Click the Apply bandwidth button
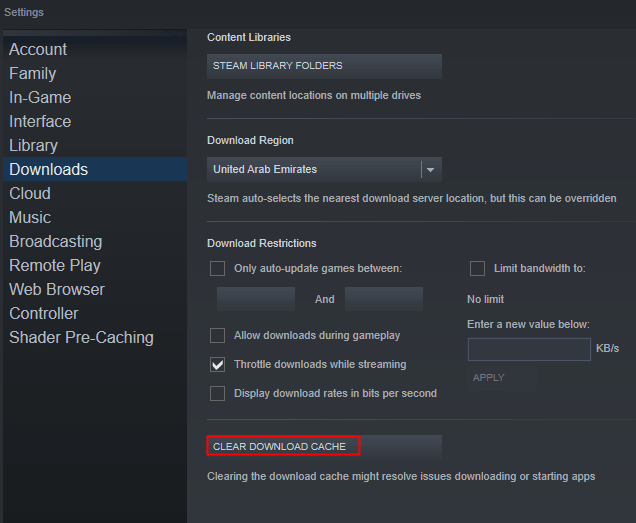Image resolution: width=636 pixels, height=523 pixels. (x=502, y=378)
